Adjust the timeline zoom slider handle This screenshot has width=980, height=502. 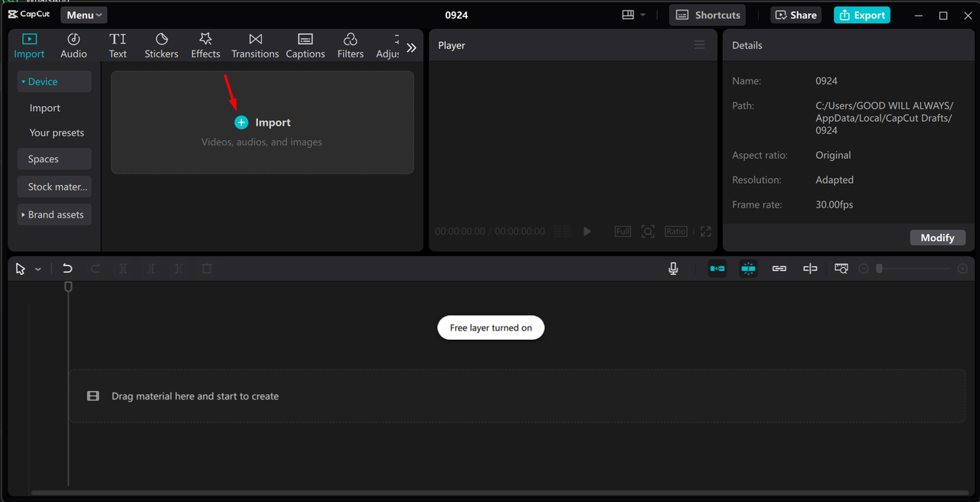(880, 269)
